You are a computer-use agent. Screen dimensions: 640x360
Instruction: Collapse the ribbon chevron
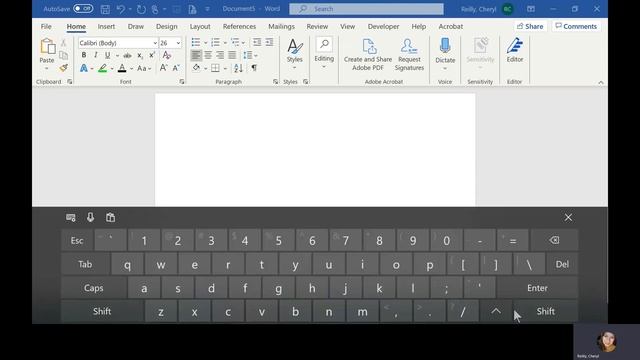601,82
